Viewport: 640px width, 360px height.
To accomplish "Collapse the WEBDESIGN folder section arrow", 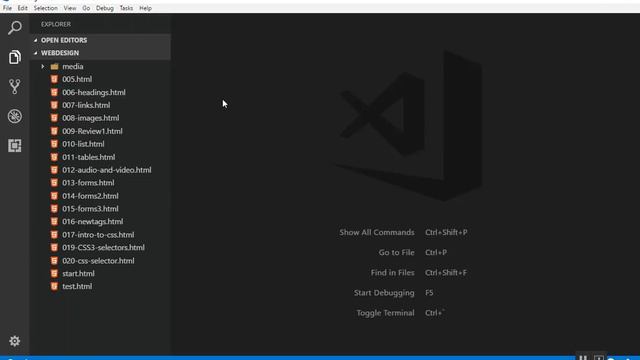I will point(36,53).
